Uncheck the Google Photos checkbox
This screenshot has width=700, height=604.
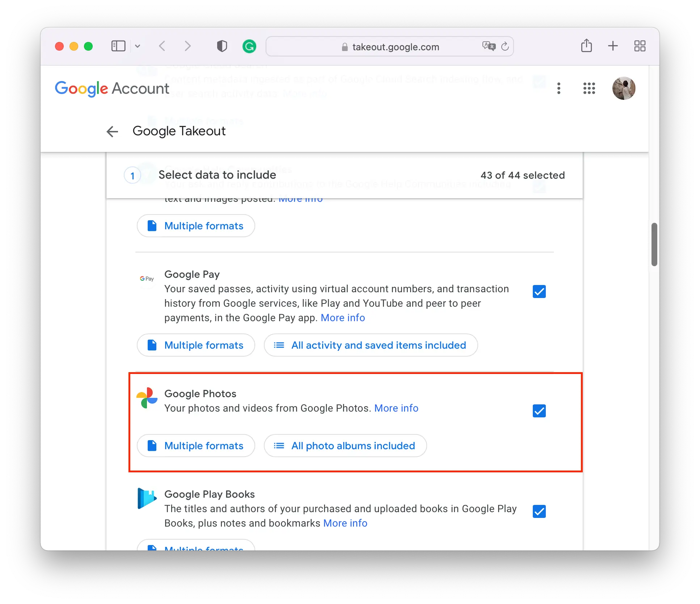[x=539, y=411]
